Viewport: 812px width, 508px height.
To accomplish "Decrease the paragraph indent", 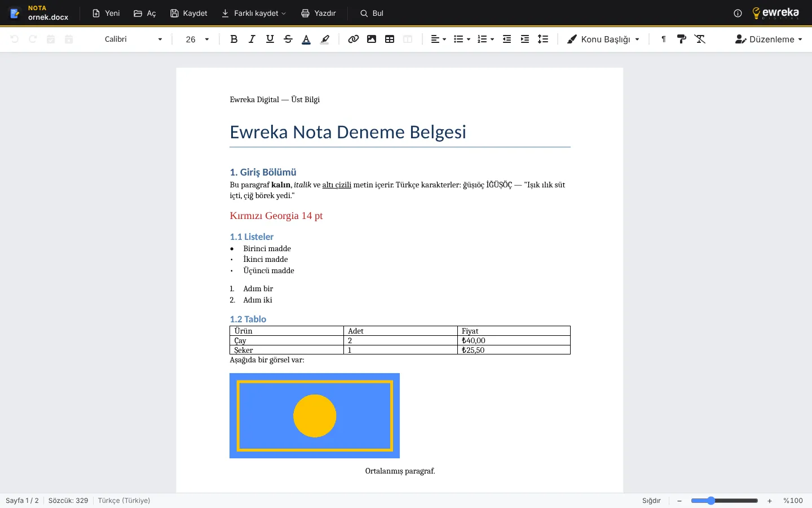I will [x=507, y=39].
